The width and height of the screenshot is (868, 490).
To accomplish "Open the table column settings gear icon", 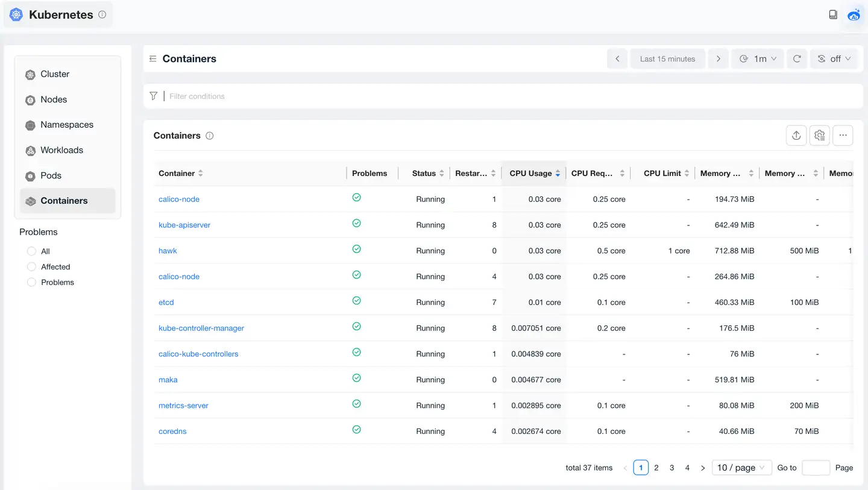I will click(x=819, y=136).
